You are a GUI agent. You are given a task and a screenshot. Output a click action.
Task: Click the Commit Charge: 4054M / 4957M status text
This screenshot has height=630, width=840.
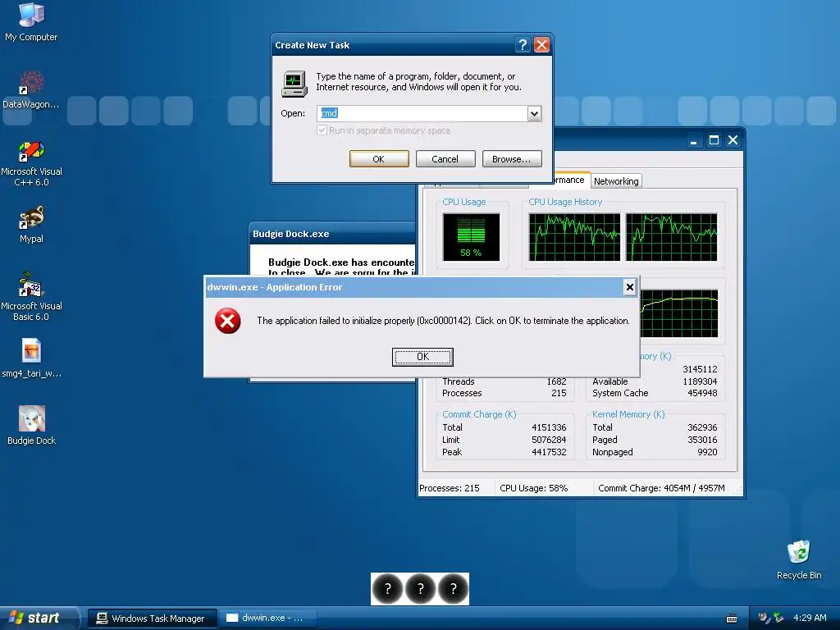pyautogui.click(x=661, y=488)
